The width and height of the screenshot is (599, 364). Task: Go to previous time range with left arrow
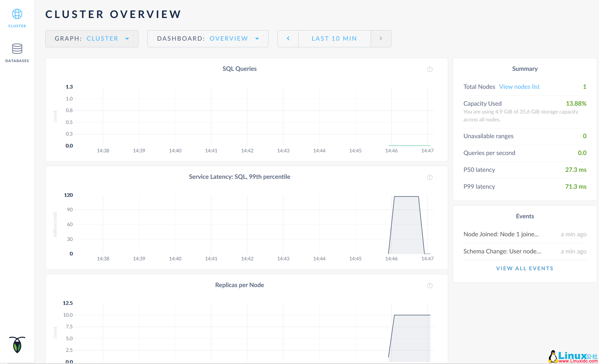pos(288,39)
